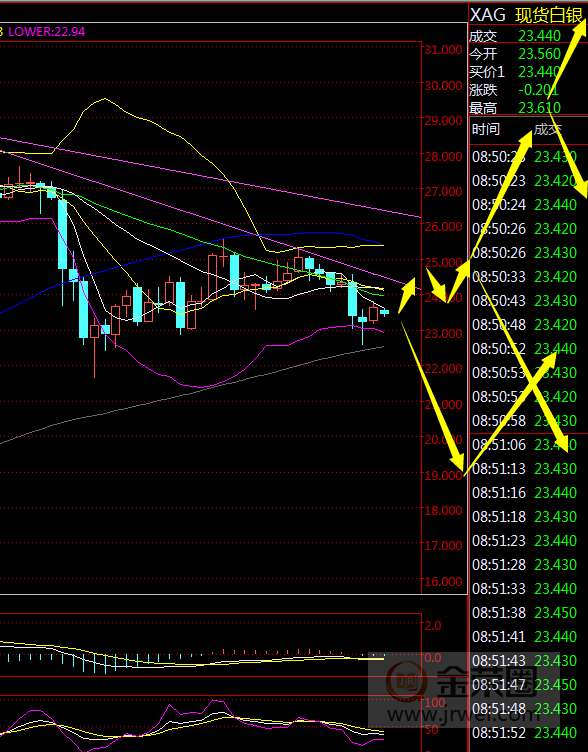Click the 17.000 price axis label
Viewport: 588px width, 752px height.
pyautogui.click(x=444, y=546)
